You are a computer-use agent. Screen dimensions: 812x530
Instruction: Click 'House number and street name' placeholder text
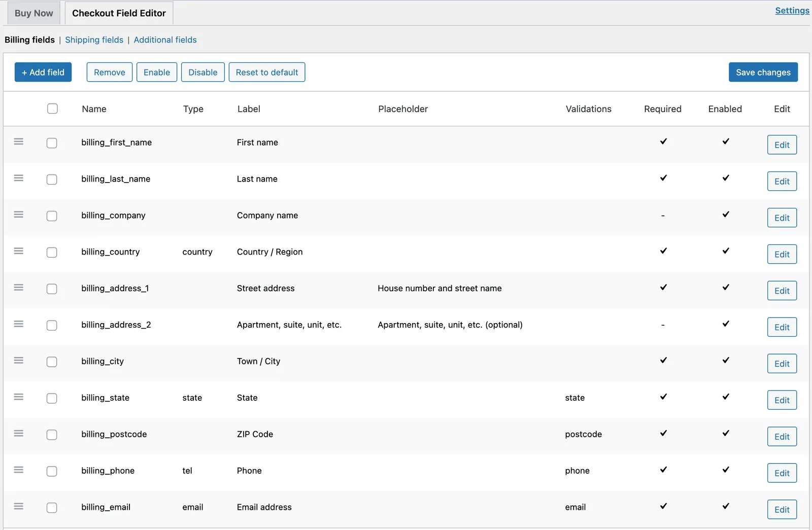[439, 288]
